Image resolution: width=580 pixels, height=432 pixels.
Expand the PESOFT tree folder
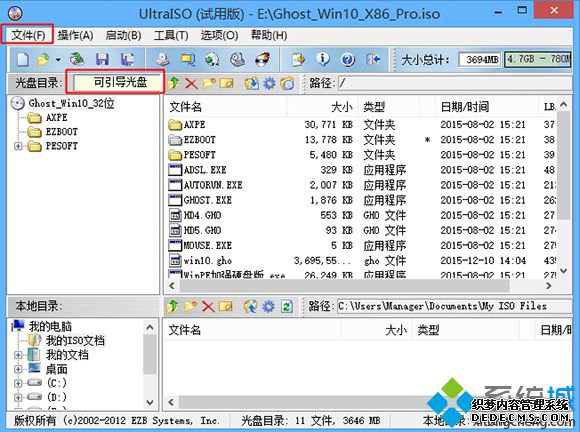(17, 146)
